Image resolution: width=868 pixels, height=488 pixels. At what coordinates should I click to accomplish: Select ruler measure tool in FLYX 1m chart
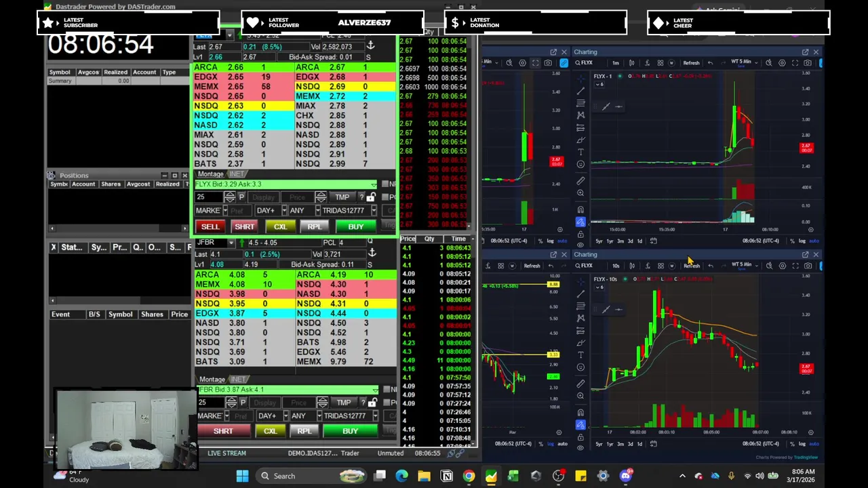(x=580, y=181)
